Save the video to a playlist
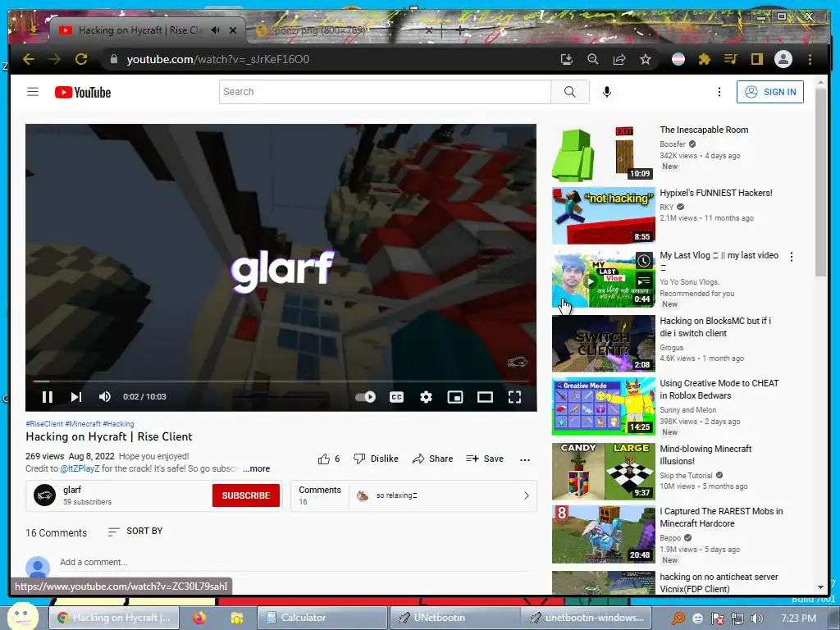The image size is (840, 630). point(485,459)
